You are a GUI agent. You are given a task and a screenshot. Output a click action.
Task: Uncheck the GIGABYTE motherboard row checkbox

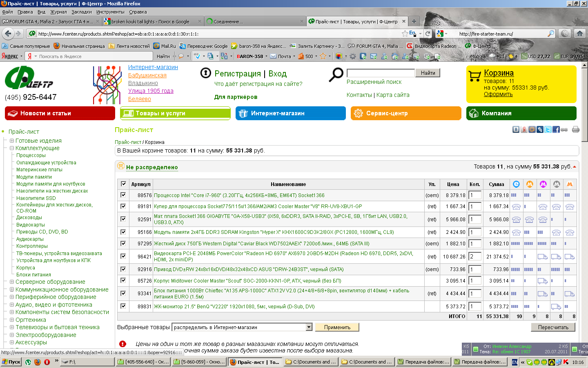(123, 219)
